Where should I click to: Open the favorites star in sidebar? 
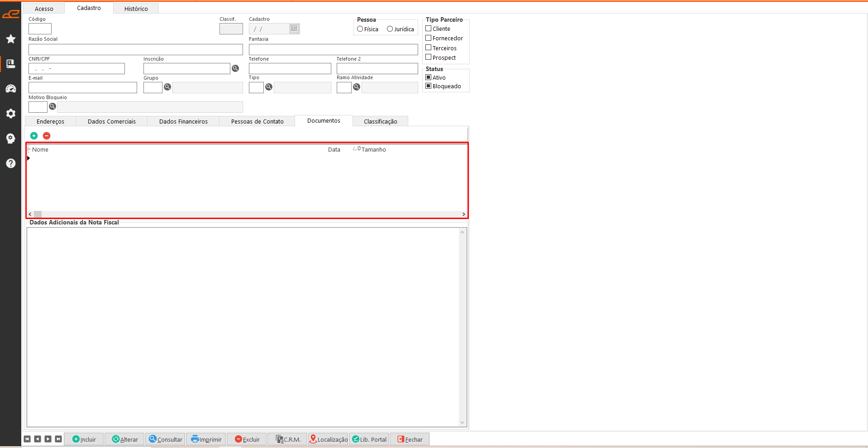[x=11, y=39]
